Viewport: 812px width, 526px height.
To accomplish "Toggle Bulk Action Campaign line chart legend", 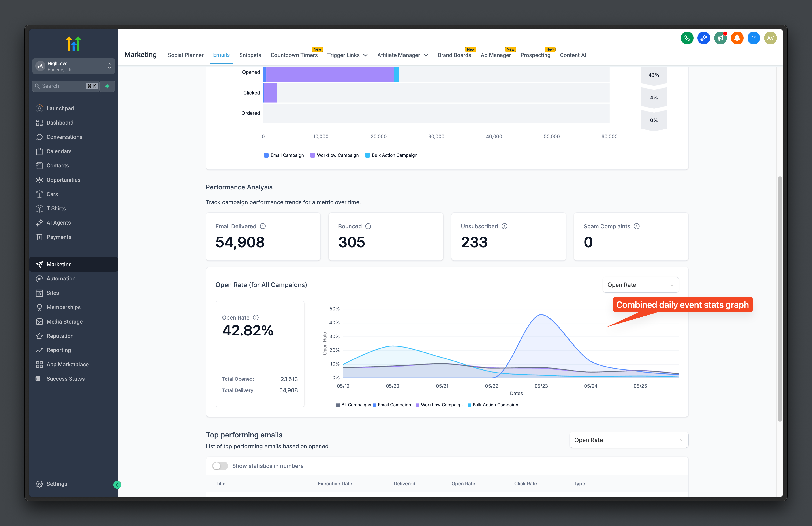I will (493, 405).
